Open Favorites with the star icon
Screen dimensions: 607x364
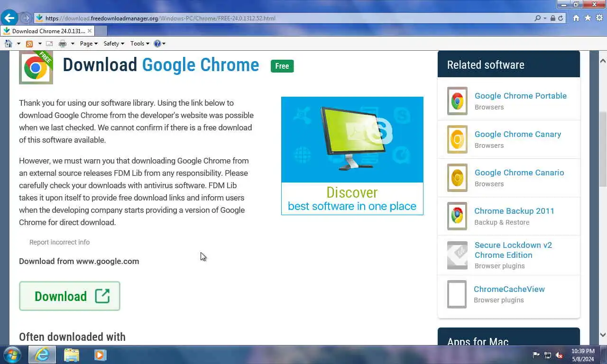point(588,18)
